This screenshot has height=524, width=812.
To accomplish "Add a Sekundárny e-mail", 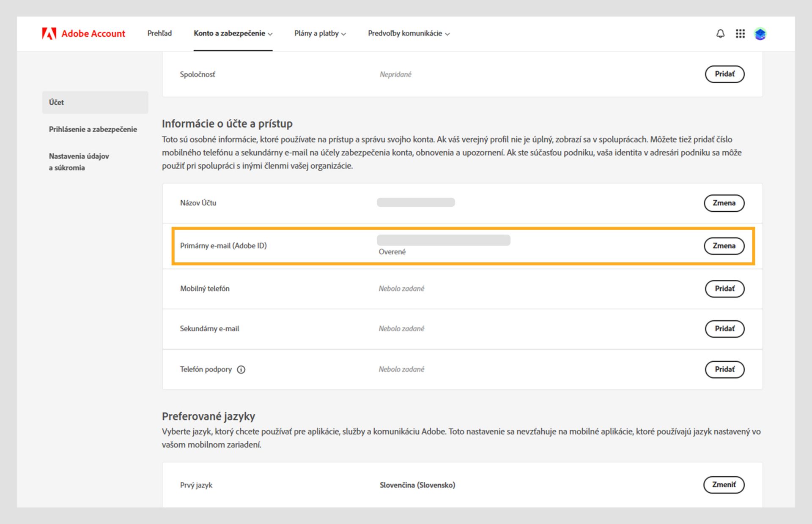I will click(724, 329).
